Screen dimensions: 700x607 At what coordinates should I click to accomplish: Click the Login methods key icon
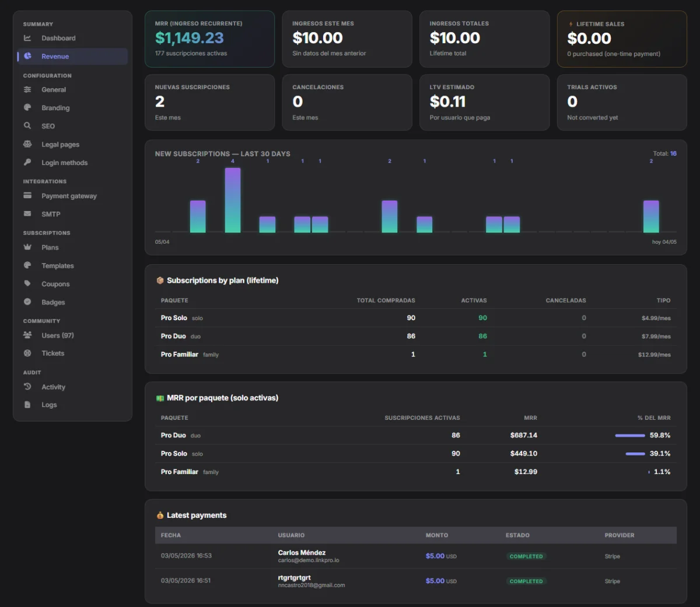[x=27, y=162]
